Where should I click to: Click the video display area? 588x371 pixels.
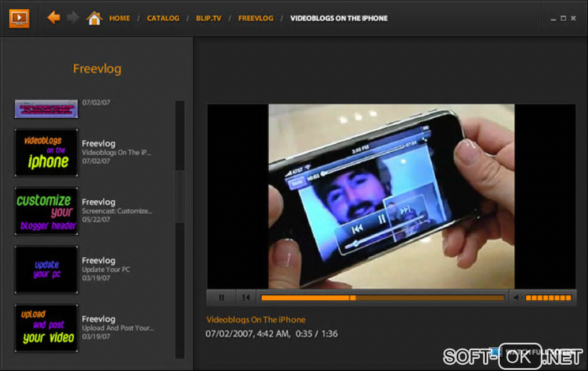(x=391, y=196)
